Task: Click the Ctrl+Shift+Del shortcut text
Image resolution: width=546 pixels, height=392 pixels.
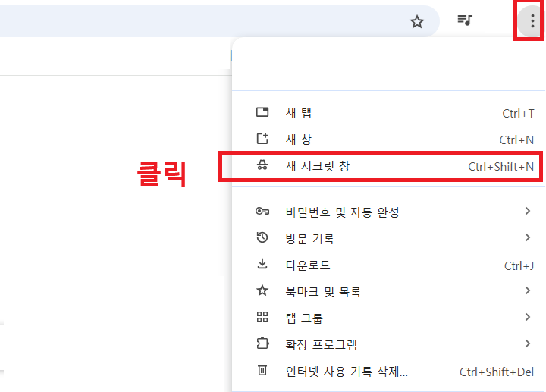Action: 497,372
